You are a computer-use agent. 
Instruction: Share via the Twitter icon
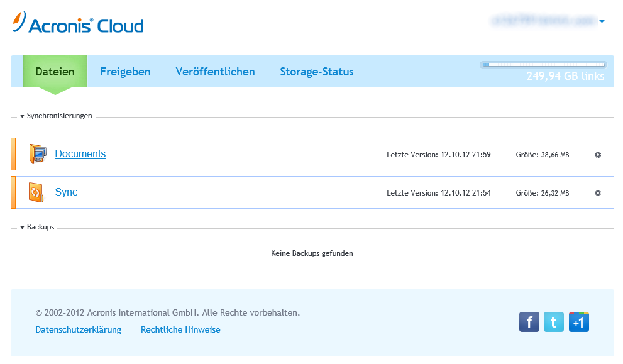[x=554, y=322]
